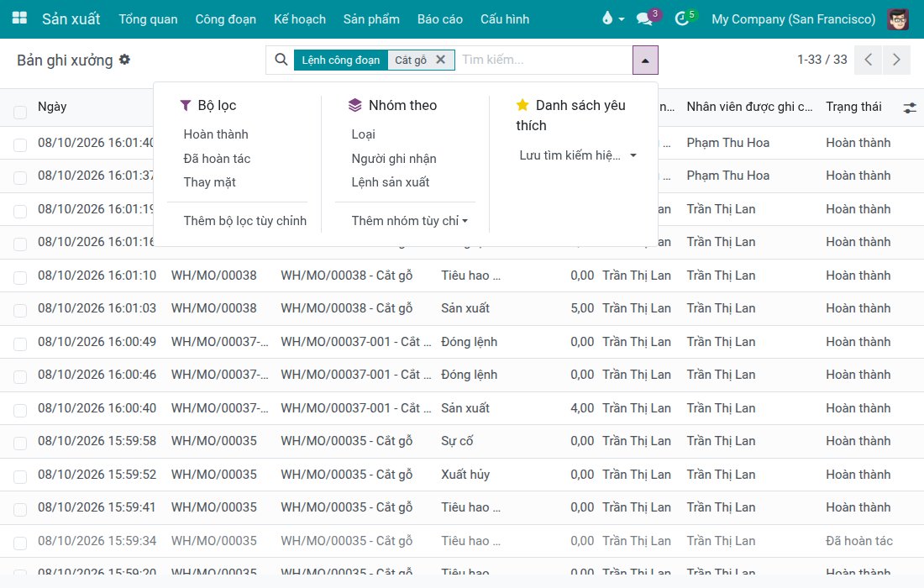
Task: Apply the Đã hoàn tác filter
Action: click(x=217, y=159)
